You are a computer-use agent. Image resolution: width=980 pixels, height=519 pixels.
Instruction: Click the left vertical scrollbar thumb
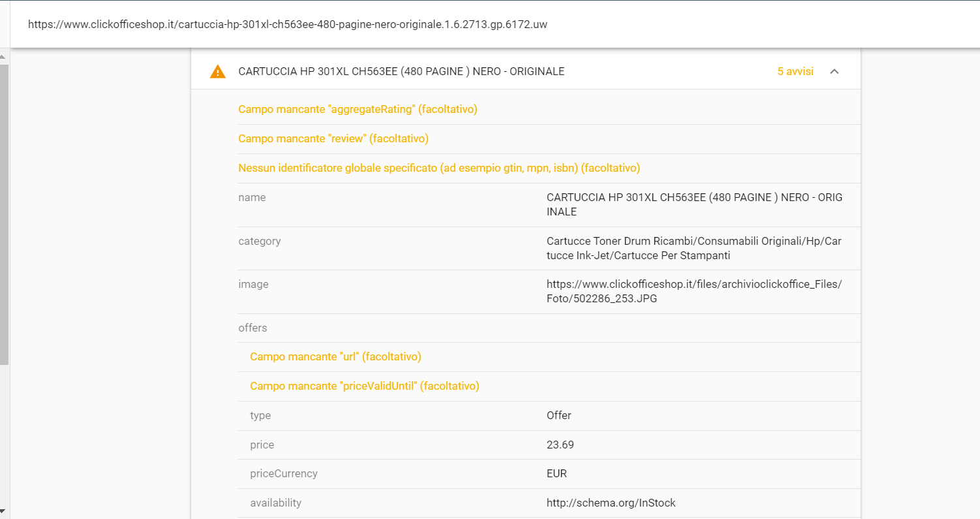coord(3,215)
